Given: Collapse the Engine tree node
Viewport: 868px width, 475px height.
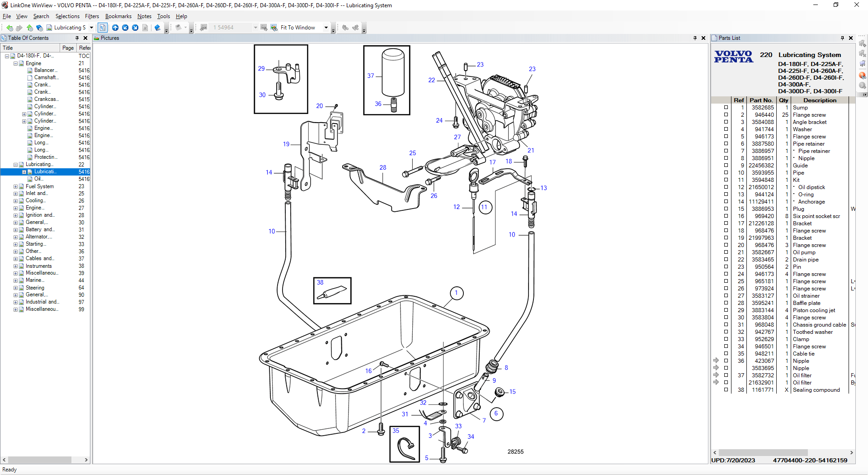Looking at the screenshot, I should (x=15, y=63).
